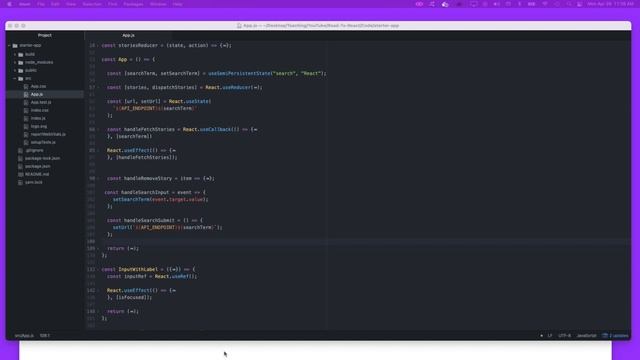Screen dimensions: 640x360
Task: Click the cursor position 108:1 in status bar
Action: click(x=44, y=336)
